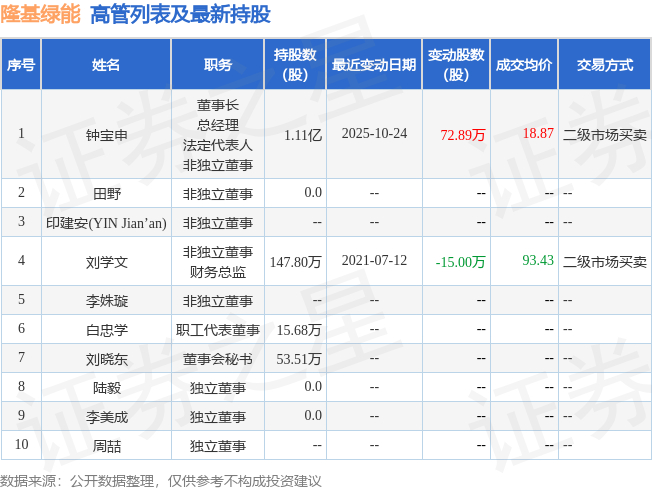
Task: Click the name 田野
Action: point(106,194)
